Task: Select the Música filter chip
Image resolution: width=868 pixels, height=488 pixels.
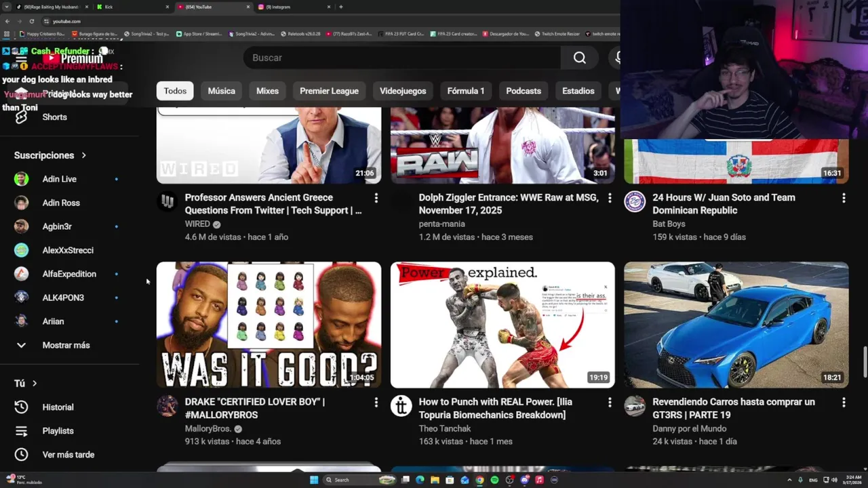Action: [222, 91]
